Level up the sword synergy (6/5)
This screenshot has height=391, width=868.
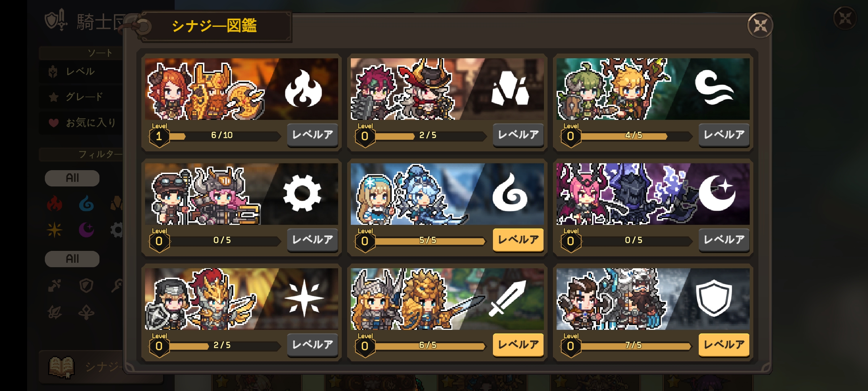(518, 345)
